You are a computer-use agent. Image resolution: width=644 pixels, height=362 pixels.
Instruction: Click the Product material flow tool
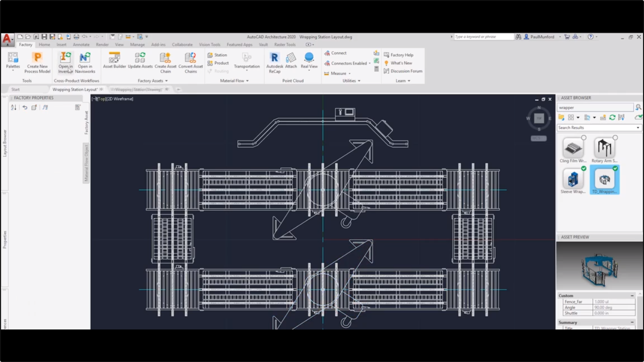pos(218,63)
